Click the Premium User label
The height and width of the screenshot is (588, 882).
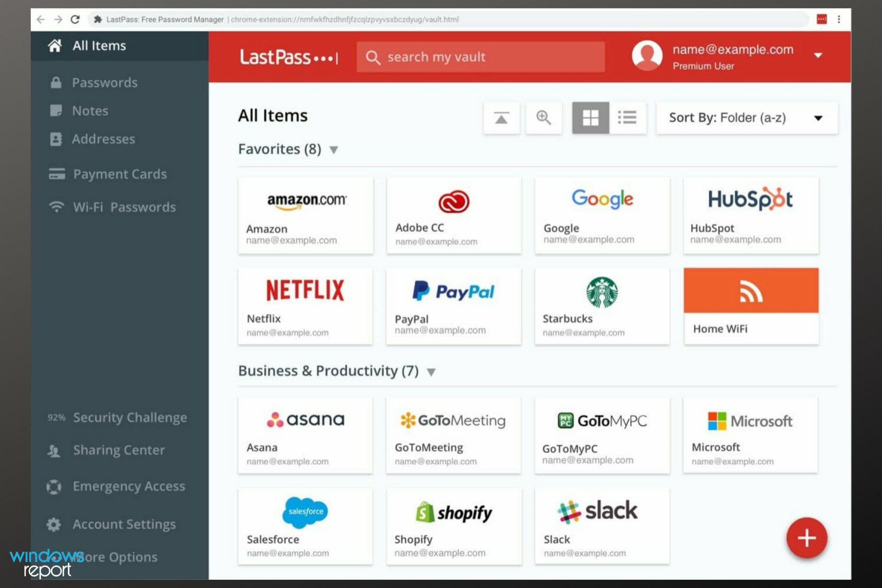703,66
